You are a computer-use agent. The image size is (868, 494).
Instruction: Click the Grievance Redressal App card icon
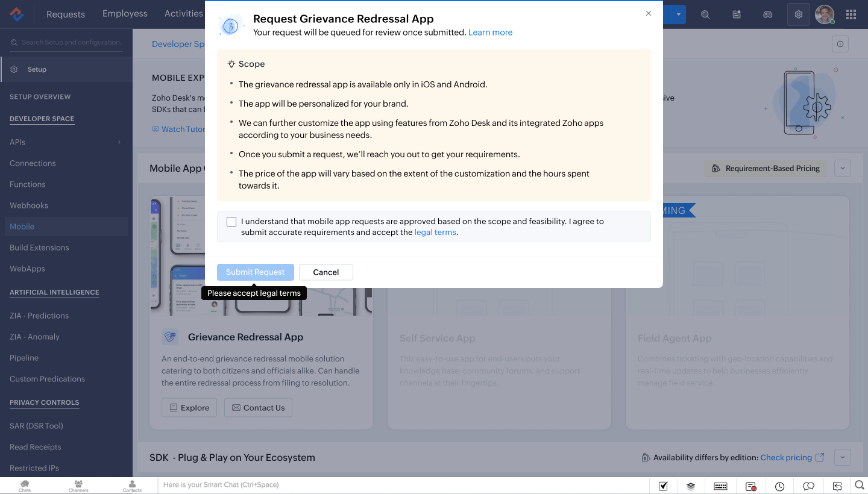point(170,337)
